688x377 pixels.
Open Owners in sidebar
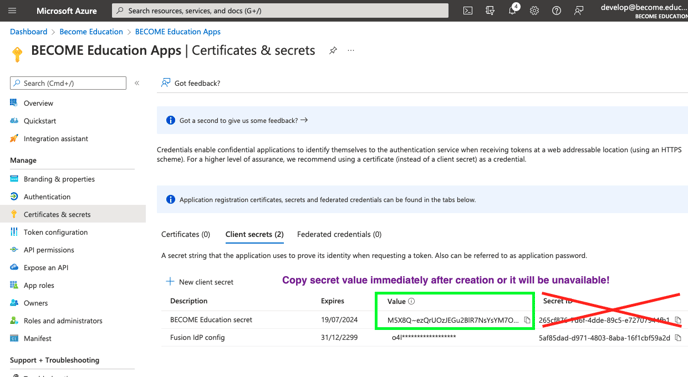(x=36, y=303)
